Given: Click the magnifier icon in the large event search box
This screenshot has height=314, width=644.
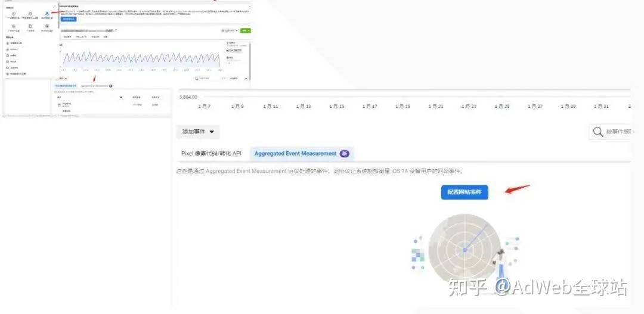Looking at the screenshot, I should (597, 132).
